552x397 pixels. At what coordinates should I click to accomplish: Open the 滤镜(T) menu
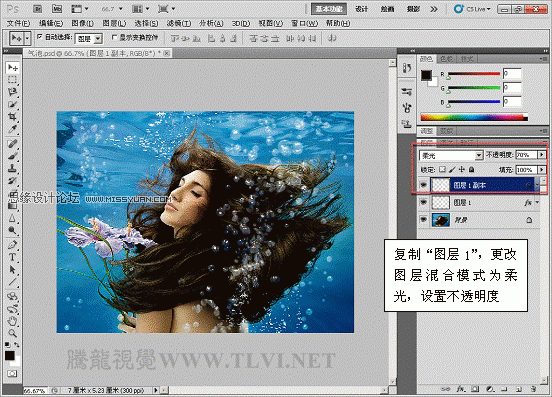pyautogui.click(x=179, y=24)
